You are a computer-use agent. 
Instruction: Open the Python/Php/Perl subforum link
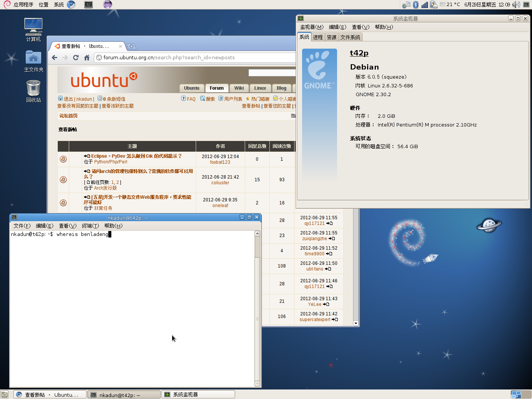pos(111,162)
